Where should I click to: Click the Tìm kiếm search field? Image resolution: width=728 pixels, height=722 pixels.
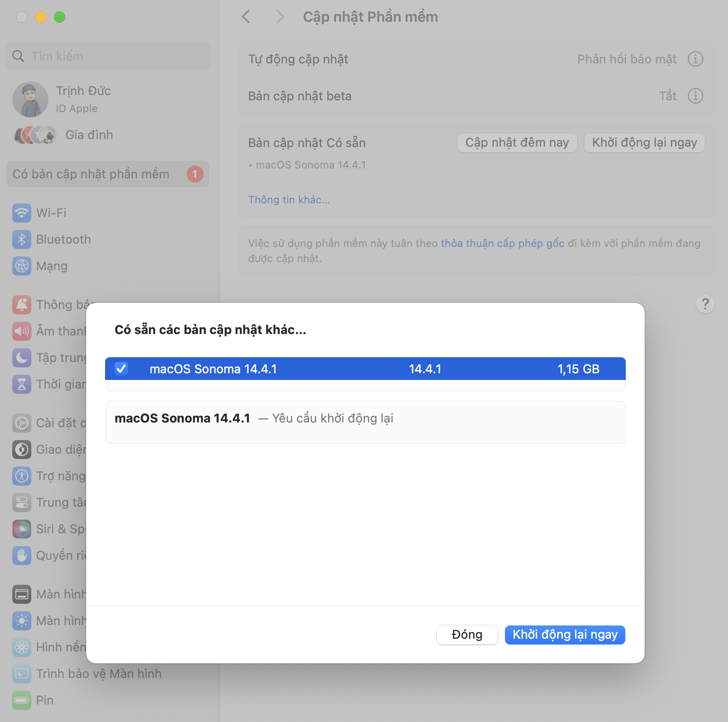108,56
